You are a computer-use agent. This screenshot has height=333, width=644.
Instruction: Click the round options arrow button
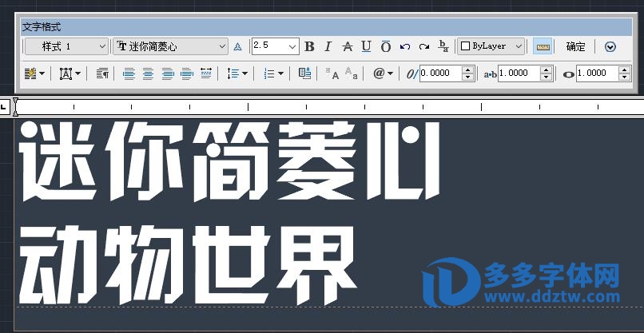(610, 47)
